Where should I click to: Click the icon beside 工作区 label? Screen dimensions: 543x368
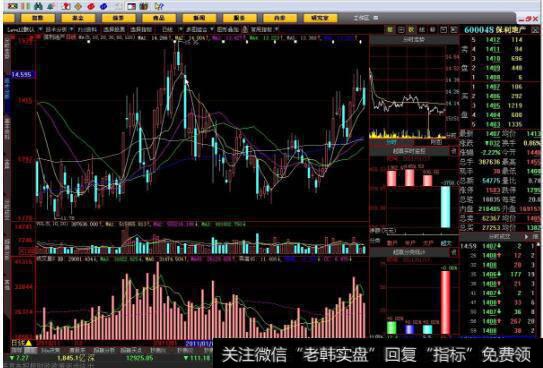click(x=376, y=18)
